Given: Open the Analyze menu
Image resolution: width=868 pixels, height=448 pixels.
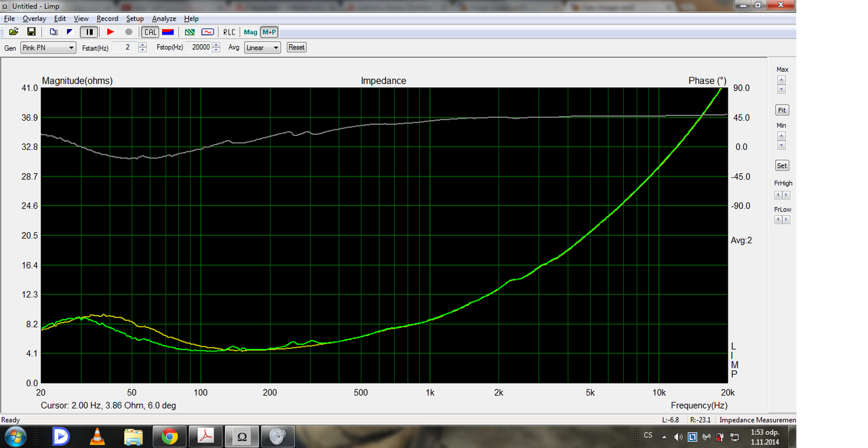Looking at the screenshot, I should (164, 18).
